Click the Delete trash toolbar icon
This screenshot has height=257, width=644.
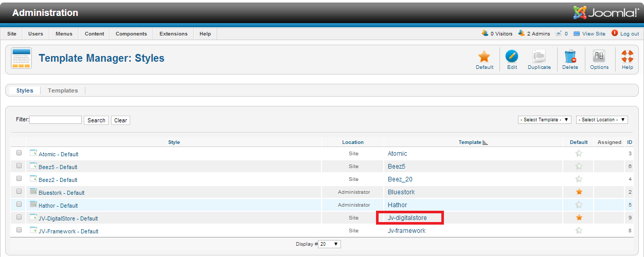(570, 56)
